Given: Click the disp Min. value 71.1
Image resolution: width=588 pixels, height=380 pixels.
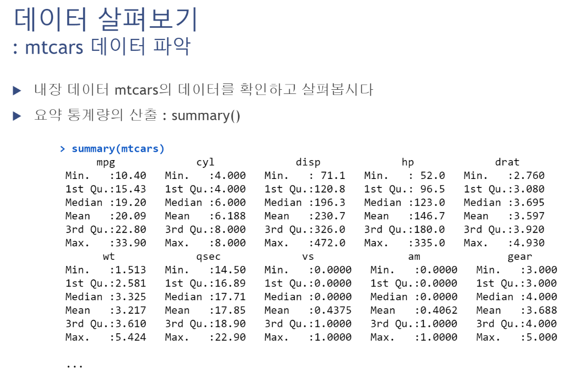Looking at the screenshot, I should tap(333, 176).
